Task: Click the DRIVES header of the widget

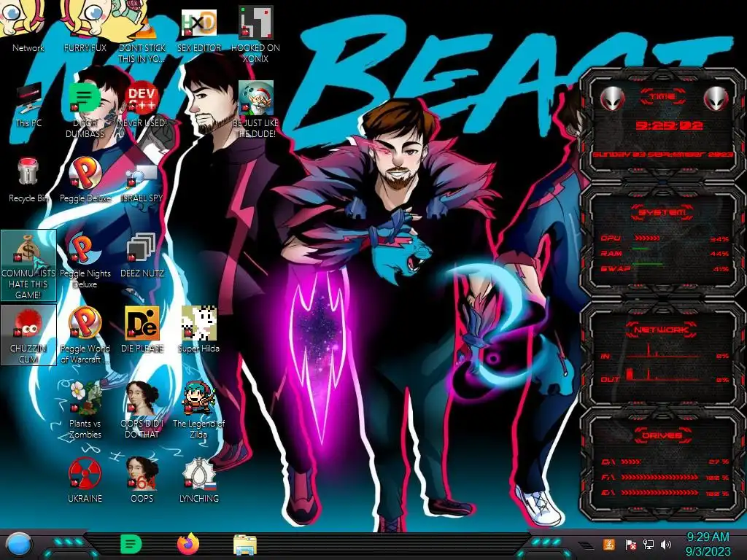Action: (x=662, y=435)
